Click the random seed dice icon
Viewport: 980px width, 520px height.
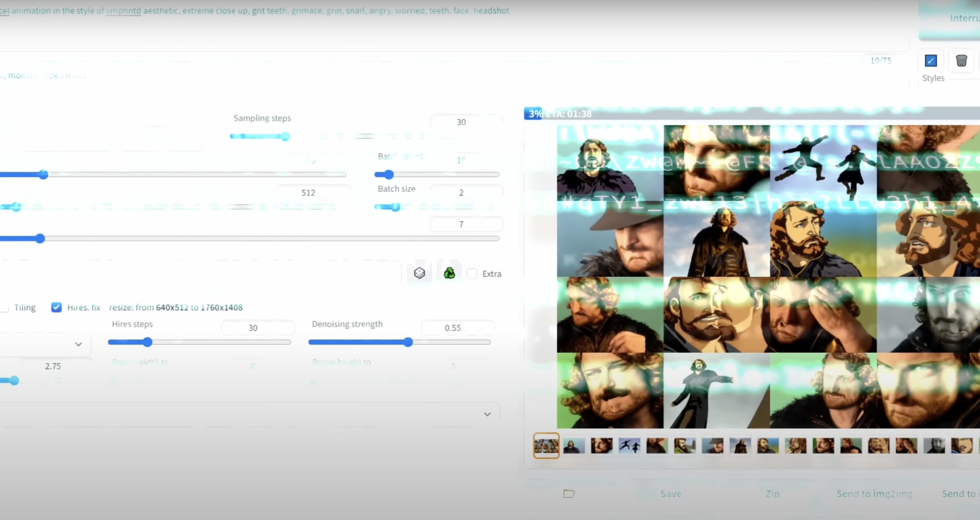pos(419,273)
